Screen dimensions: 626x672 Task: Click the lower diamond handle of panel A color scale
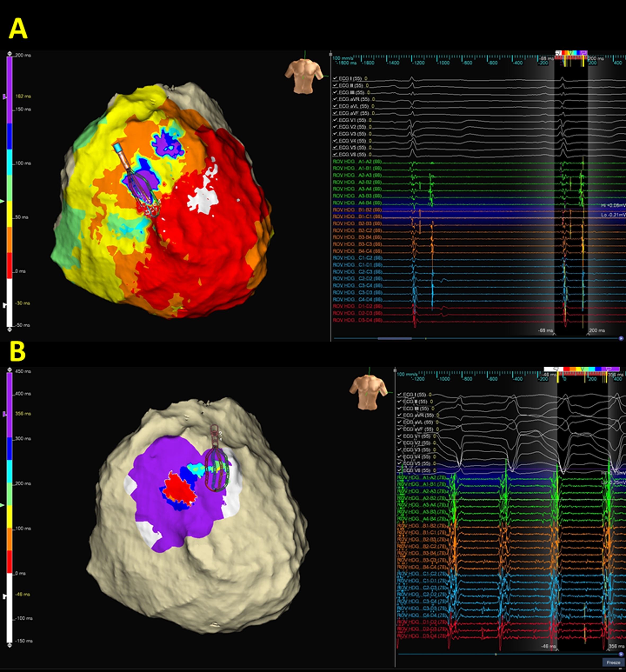[10, 329]
